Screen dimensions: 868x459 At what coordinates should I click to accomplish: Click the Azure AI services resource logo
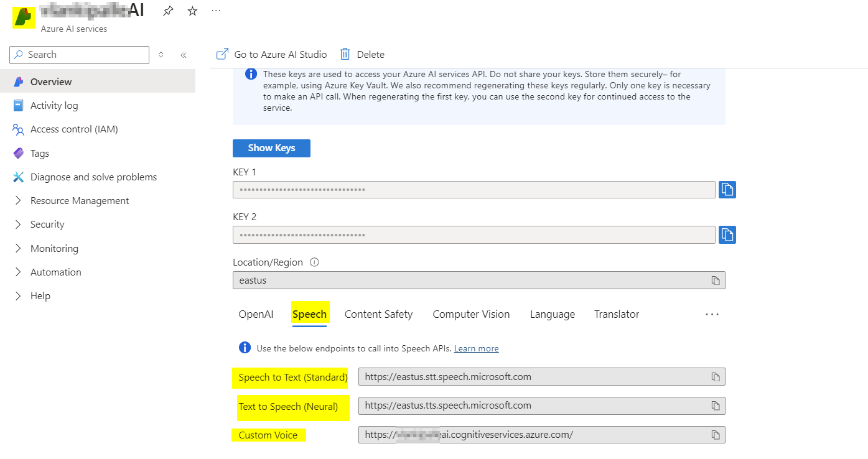point(24,17)
